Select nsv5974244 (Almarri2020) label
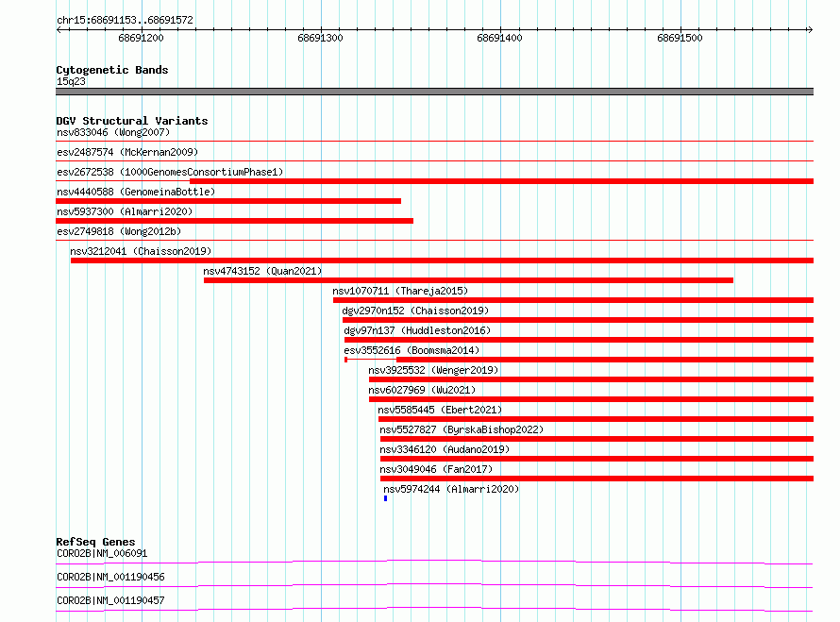The image size is (840, 622). pyautogui.click(x=451, y=489)
